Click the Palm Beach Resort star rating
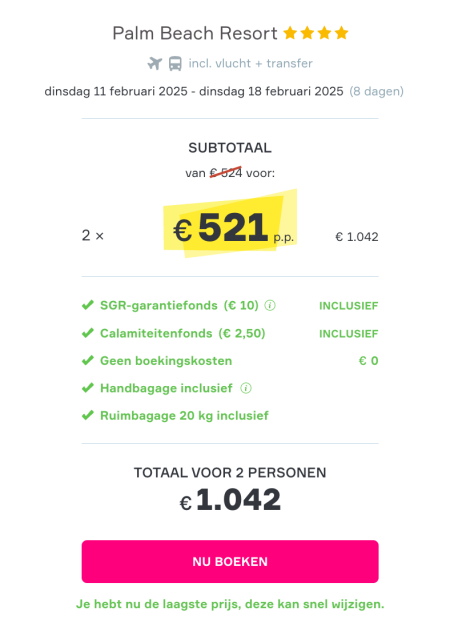Image resolution: width=450 pixels, height=635 pixels. click(x=316, y=33)
